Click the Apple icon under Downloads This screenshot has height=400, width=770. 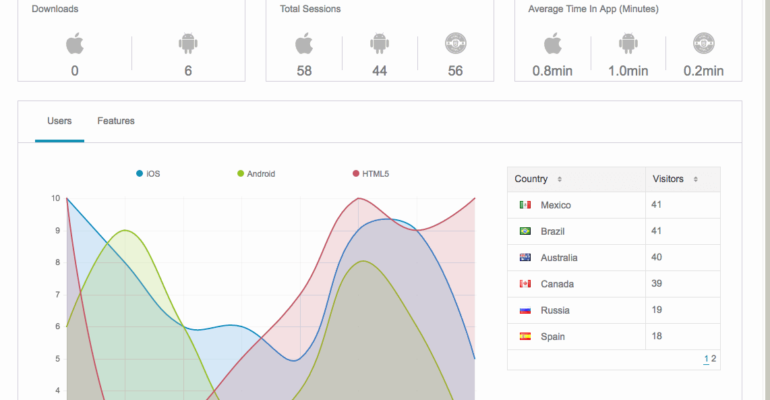(75, 44)
